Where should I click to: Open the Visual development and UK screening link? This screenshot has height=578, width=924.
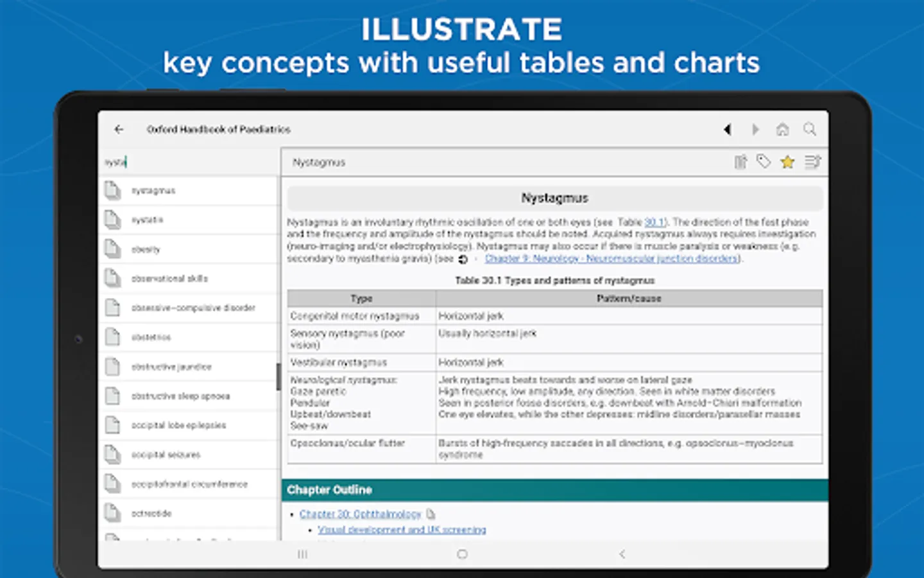(401, 530)
